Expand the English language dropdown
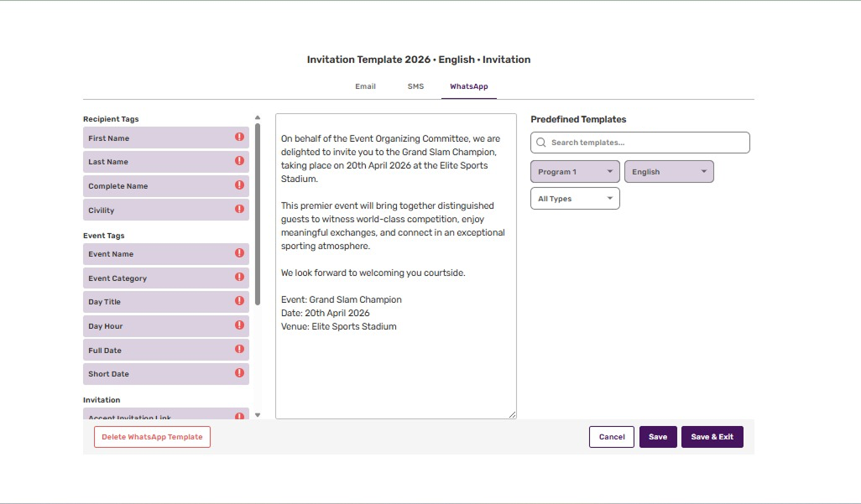 click(669, 172)
